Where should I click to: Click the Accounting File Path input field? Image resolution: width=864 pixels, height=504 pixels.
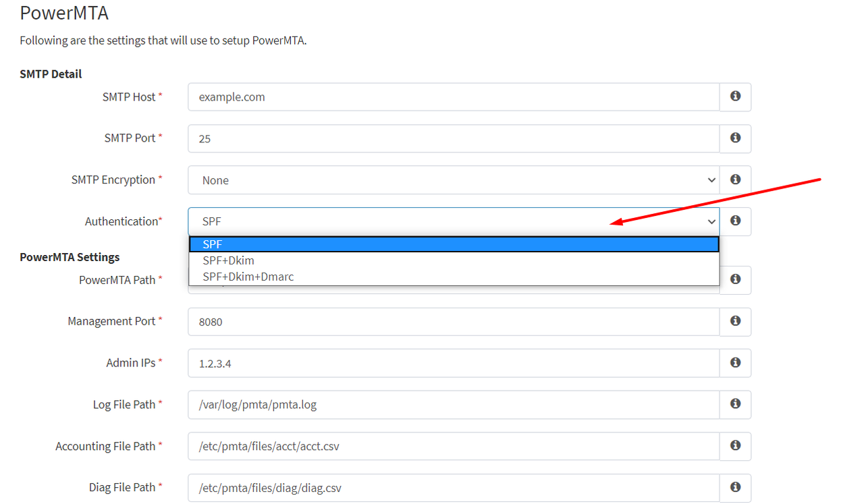point(454,447)
